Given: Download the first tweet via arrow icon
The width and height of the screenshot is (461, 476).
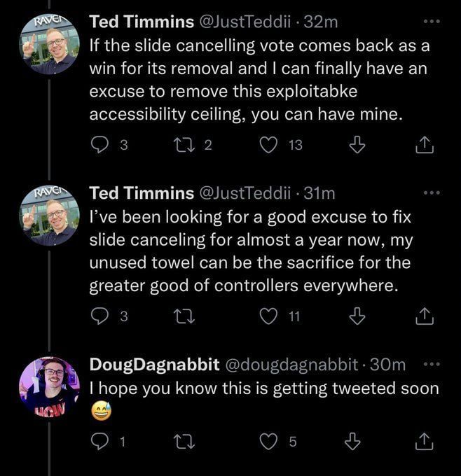Looking at the screenshot, I should 357,145.
